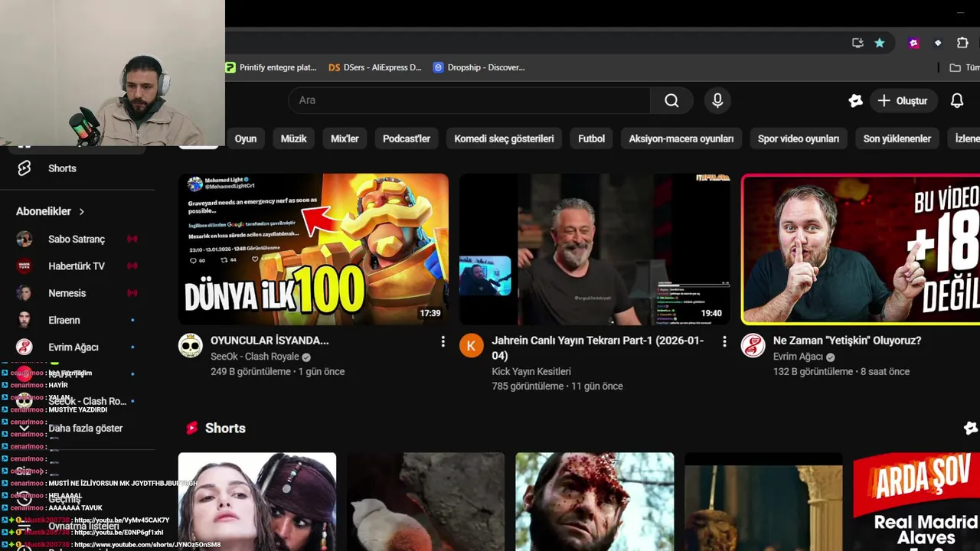Expand Abonelikler section arrow
Screen dimensions: 980x551
click(x=82, y=211)
